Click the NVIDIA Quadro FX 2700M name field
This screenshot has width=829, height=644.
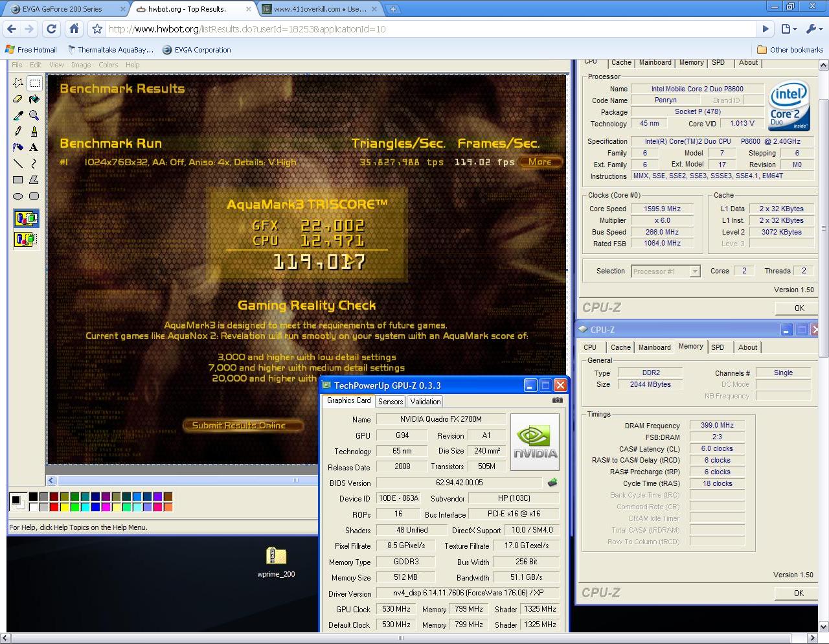(440, 419)
